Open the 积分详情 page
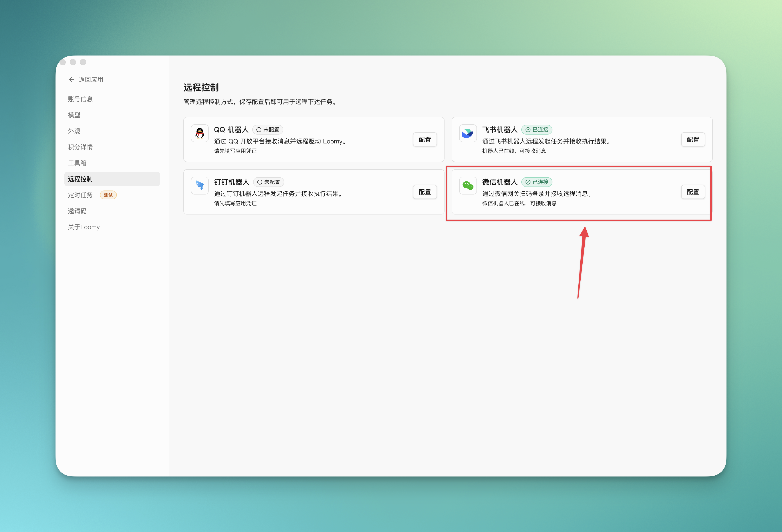782x532 pixels. tap(80, 147)
